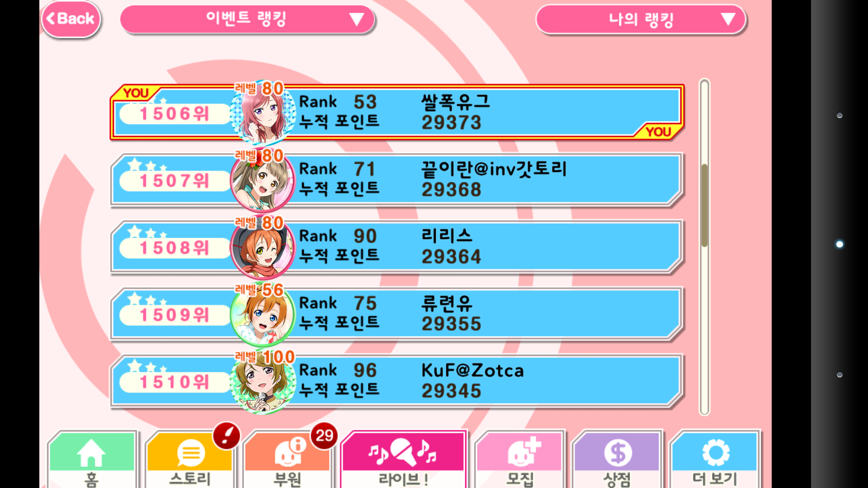Screen dimensions: 868x488
Task: Select the KuF@Zotca ranking row
Action: 397,381
